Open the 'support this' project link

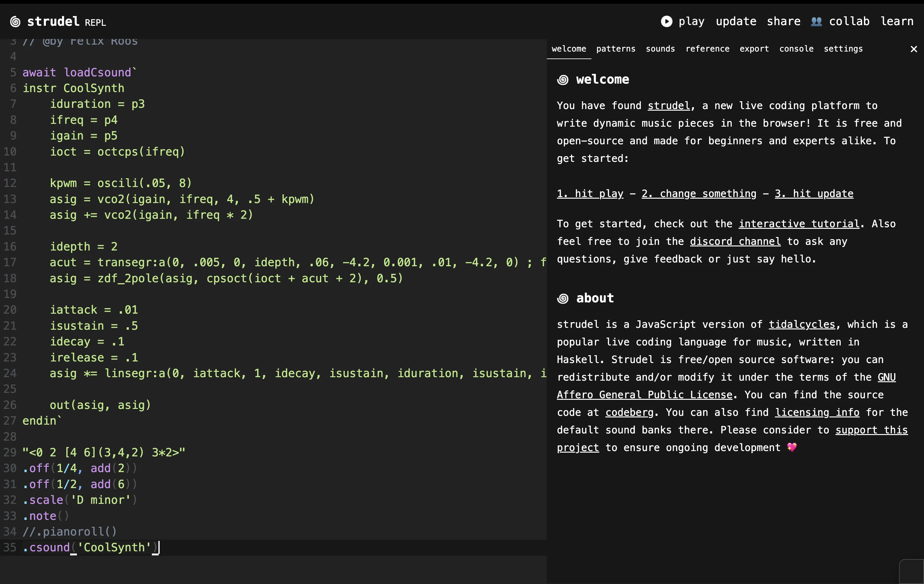tap(872, 430)
